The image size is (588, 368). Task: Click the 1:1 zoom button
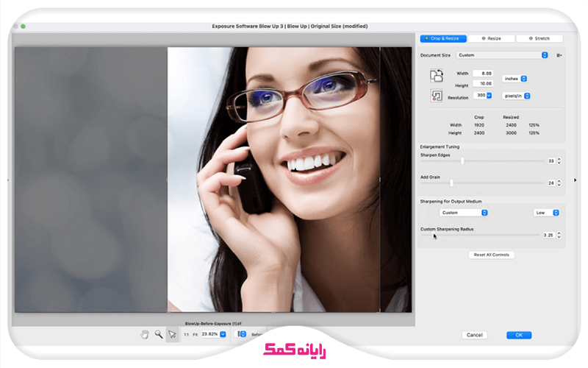tap(187, 334)
